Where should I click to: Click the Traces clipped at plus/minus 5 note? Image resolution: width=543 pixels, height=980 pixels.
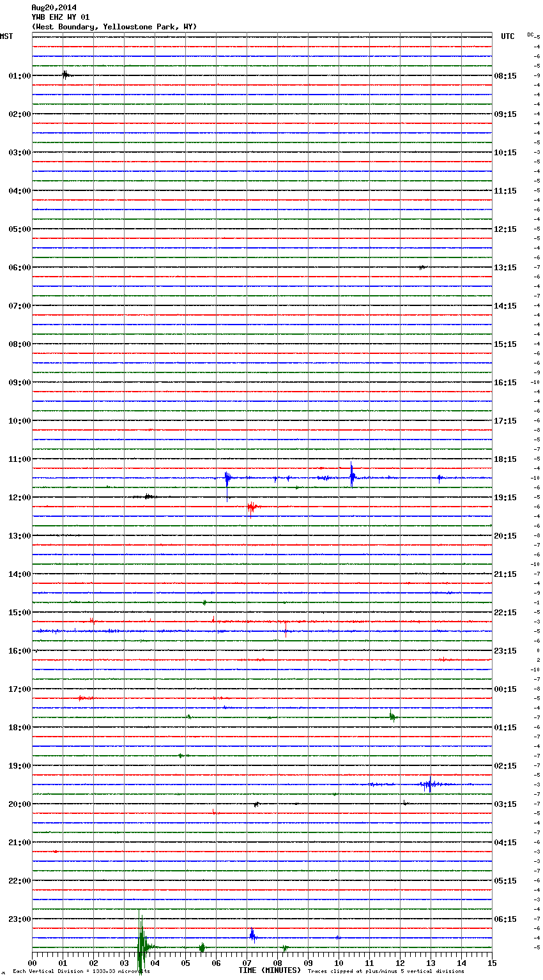click(386, 972)
